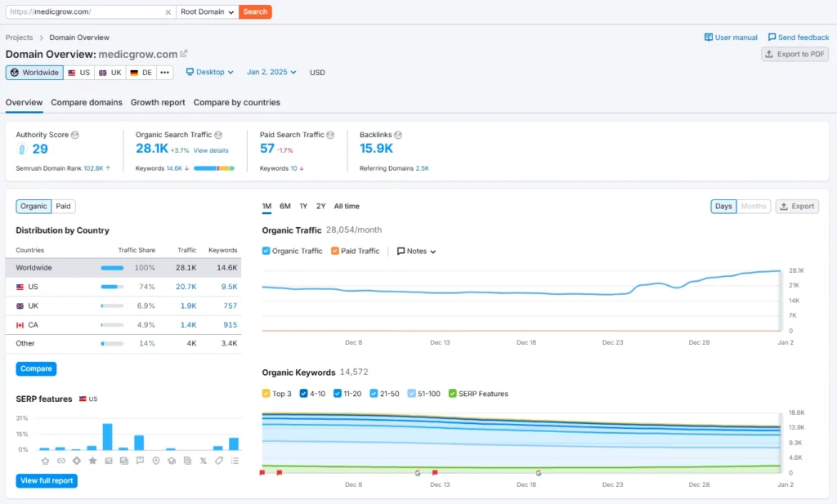Select the X (Twitter) SERP icon
The width and height of the screenshot is (837, 504).
204,461
